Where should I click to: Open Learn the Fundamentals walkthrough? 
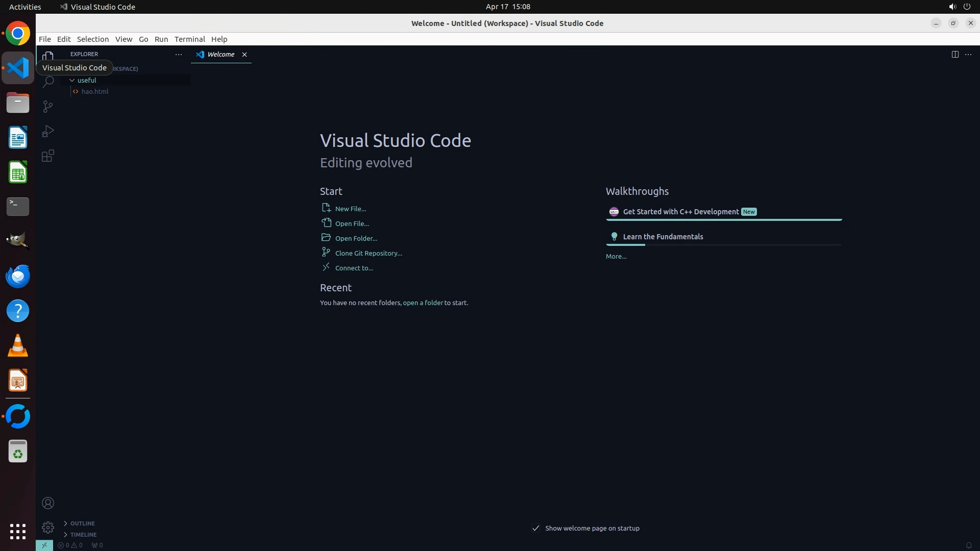click(x=663, y=237)
